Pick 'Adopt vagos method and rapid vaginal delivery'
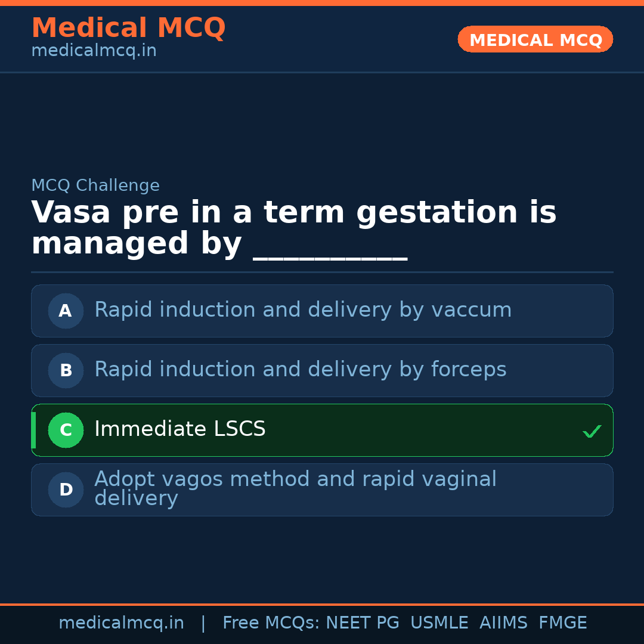This screenshot has height=644, width=644. (x=295, y=488)
